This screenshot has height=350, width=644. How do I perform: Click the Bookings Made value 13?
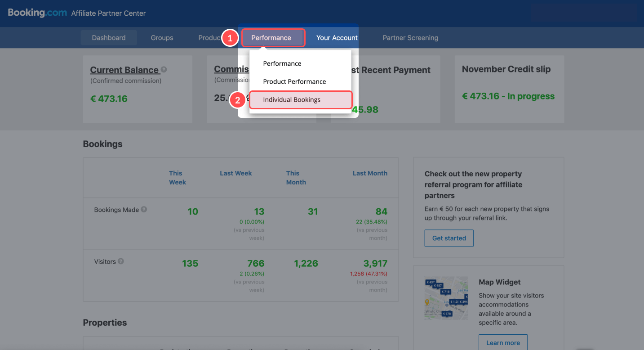tap(259, 211)
